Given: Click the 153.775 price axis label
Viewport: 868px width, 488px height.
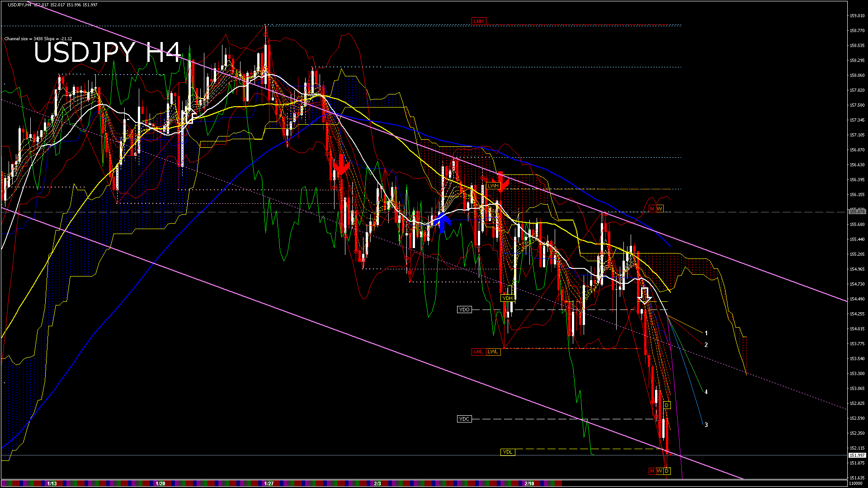Looking at the screenshot, I should click(x=857, y=344).
